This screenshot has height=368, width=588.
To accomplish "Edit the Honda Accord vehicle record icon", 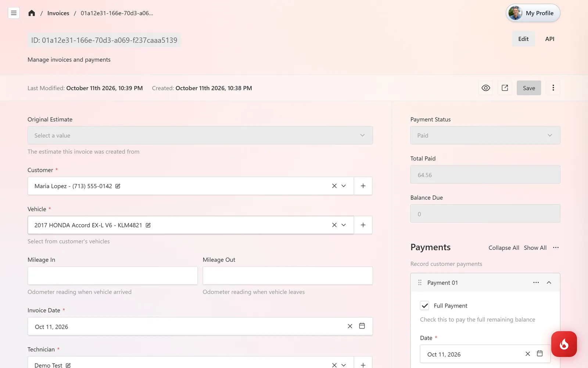I will tap(148, 225).
